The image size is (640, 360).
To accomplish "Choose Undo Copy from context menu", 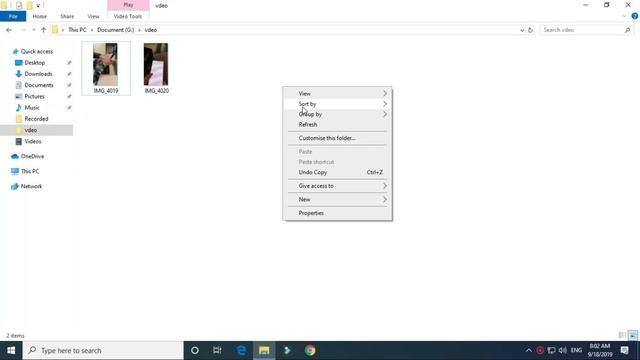I will (337, 172).
